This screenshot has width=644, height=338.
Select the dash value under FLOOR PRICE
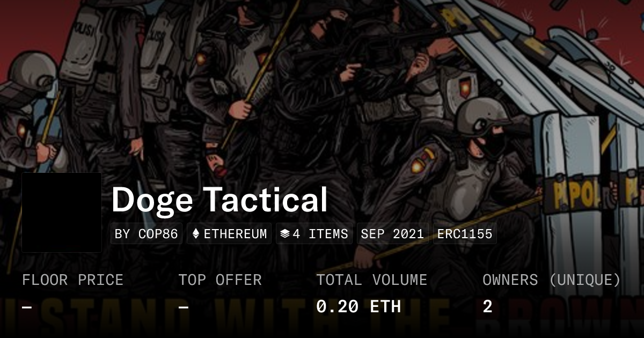click(27, 307)
